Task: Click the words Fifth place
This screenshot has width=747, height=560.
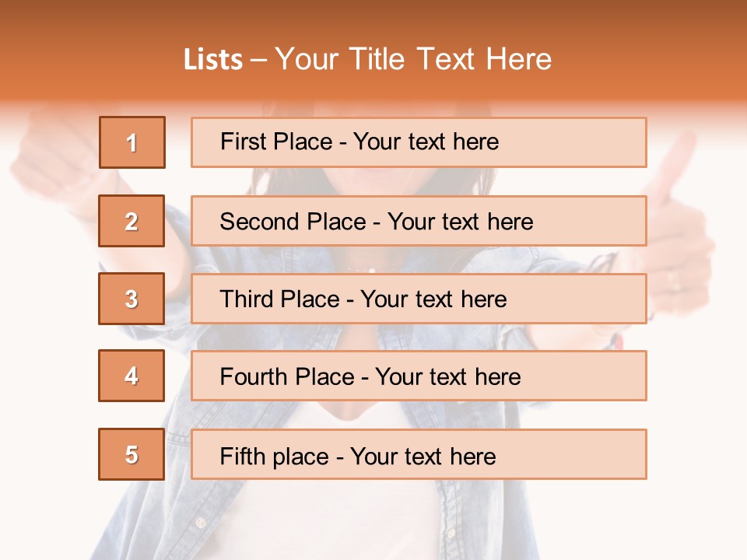Action: coord(275,457)
